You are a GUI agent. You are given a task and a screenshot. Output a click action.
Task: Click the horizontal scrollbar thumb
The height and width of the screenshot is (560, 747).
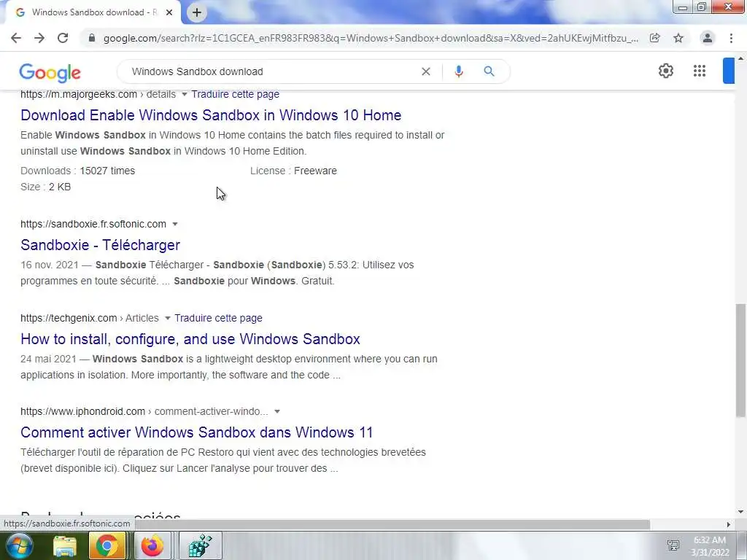coord(392,524)
